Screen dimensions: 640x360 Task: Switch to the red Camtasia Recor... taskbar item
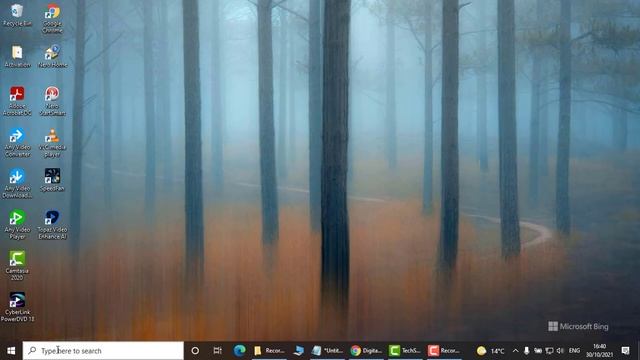(x=444, y=351)
